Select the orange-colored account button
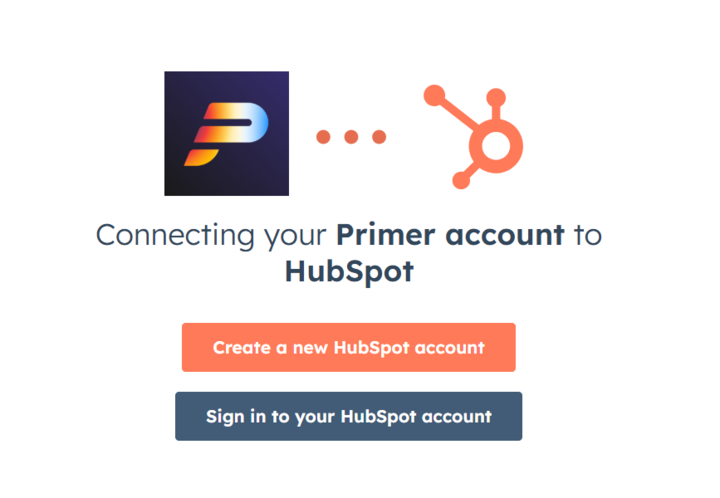Viewport: 720px width, 498px height. [x=349, y=347]
